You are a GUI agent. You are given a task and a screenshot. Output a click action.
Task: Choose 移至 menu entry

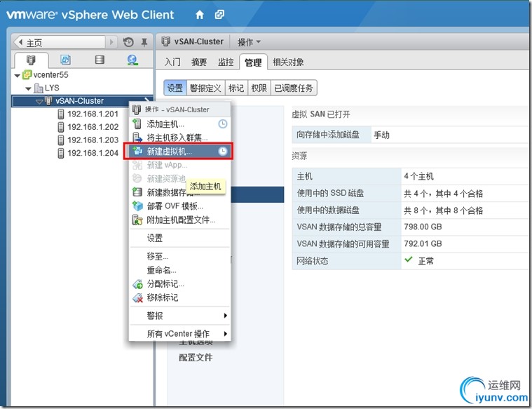[x=180, y=256]
